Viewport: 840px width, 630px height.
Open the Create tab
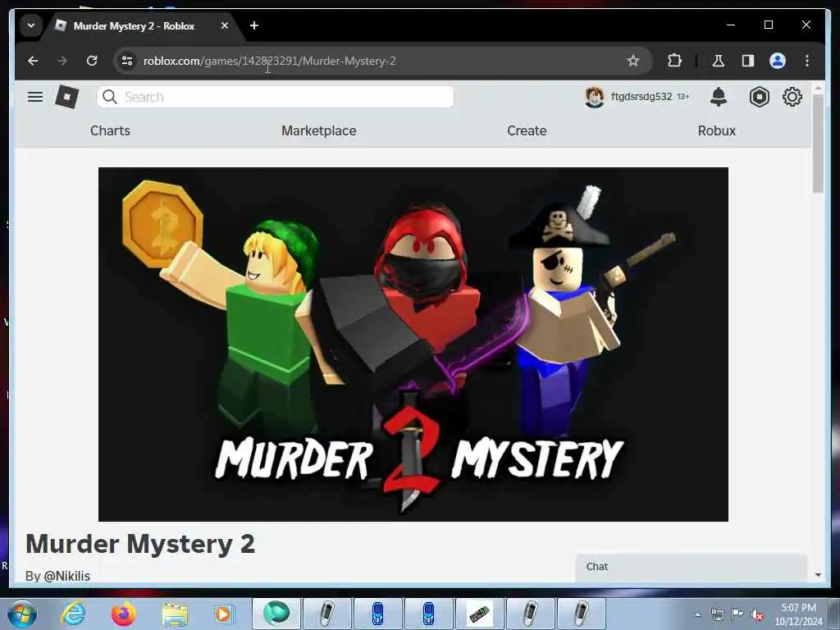(527, 130)
